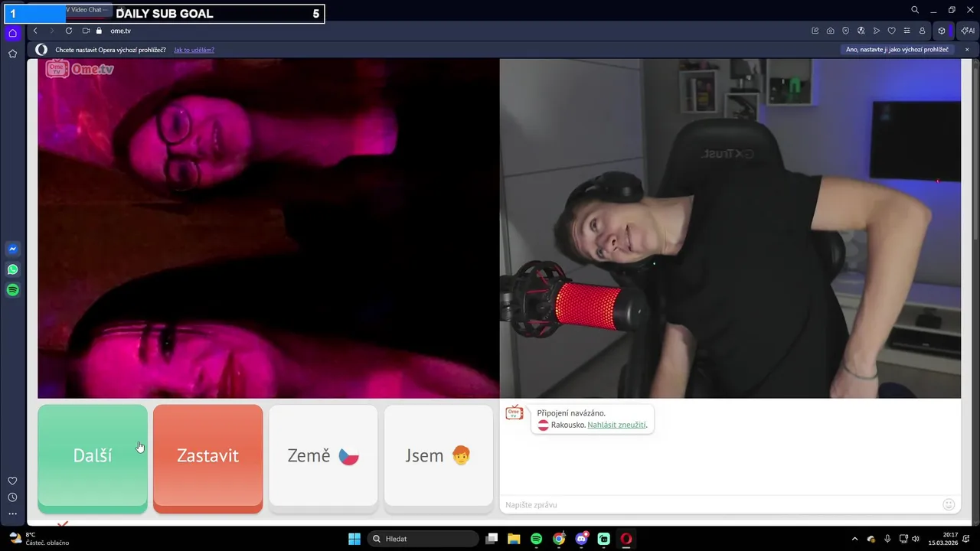
Task: Open the page translate globe icon
Action: click(861, 31)
